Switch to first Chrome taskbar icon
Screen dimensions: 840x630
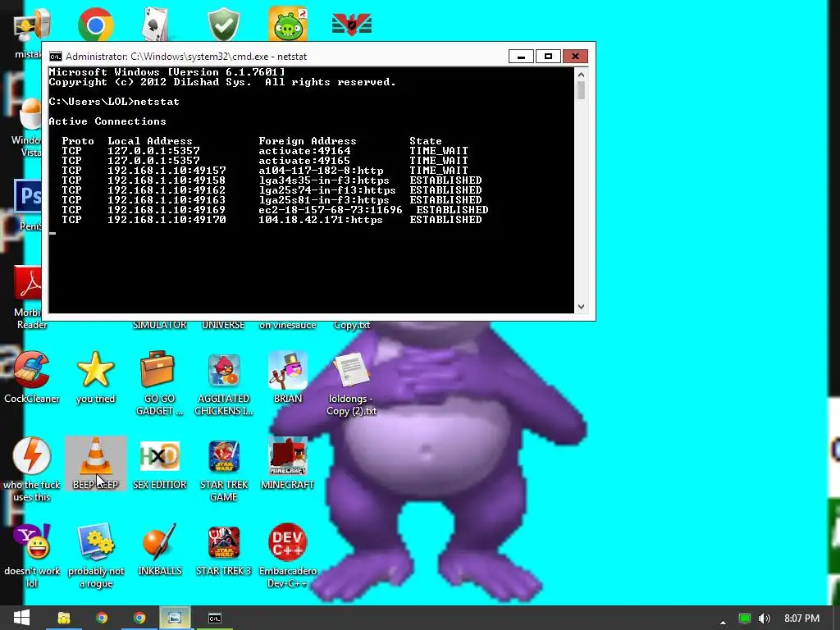click(102, 618)
